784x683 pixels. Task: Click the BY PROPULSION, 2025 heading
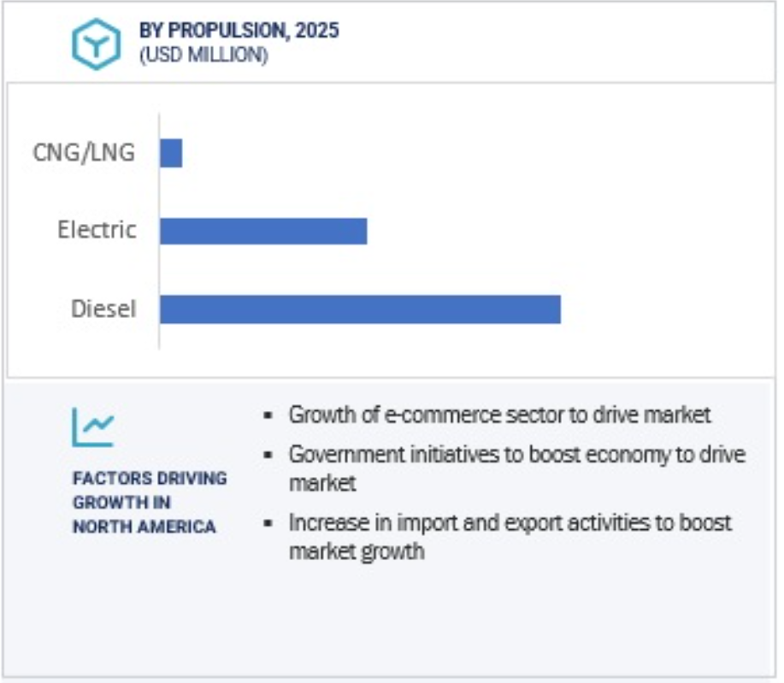coord(239,31)
